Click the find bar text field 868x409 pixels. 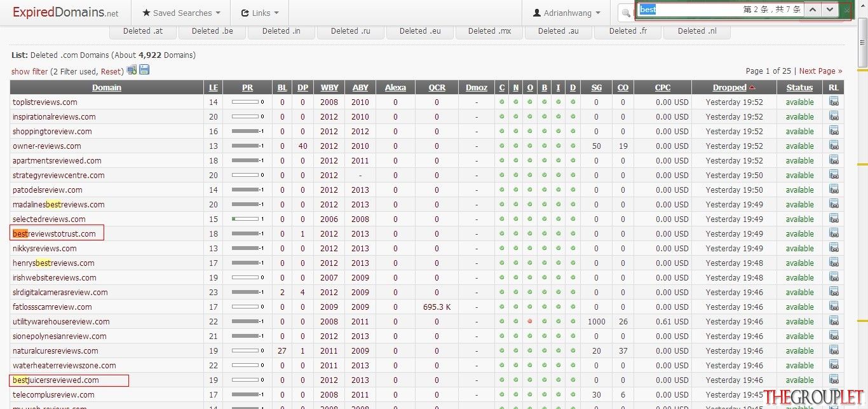click(689, 10)
